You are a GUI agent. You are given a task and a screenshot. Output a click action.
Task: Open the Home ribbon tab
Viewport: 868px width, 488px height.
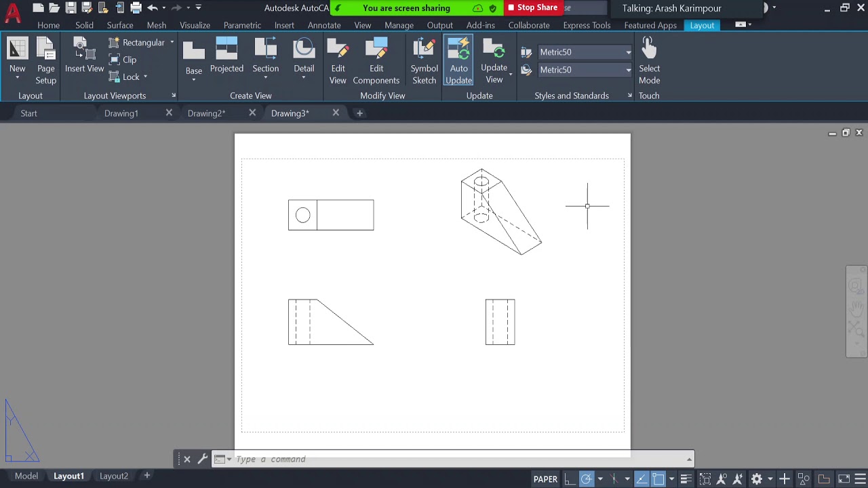[49, 25]
